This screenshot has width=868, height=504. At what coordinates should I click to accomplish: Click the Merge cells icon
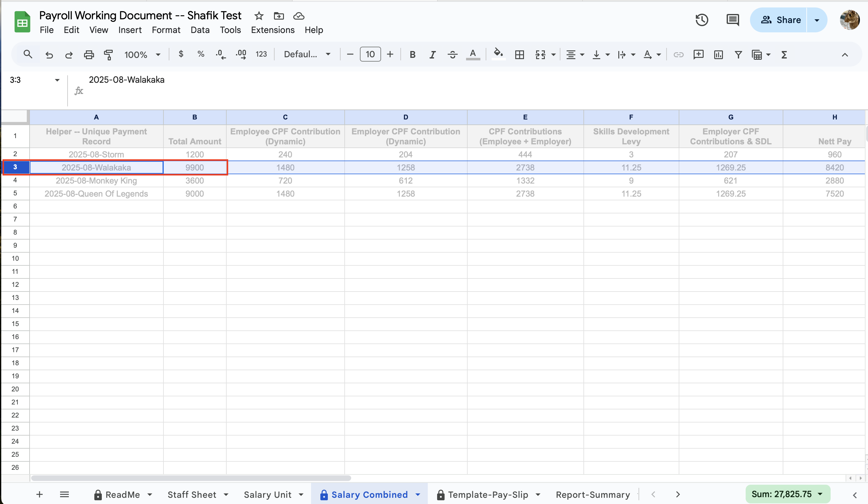[540, 54]
